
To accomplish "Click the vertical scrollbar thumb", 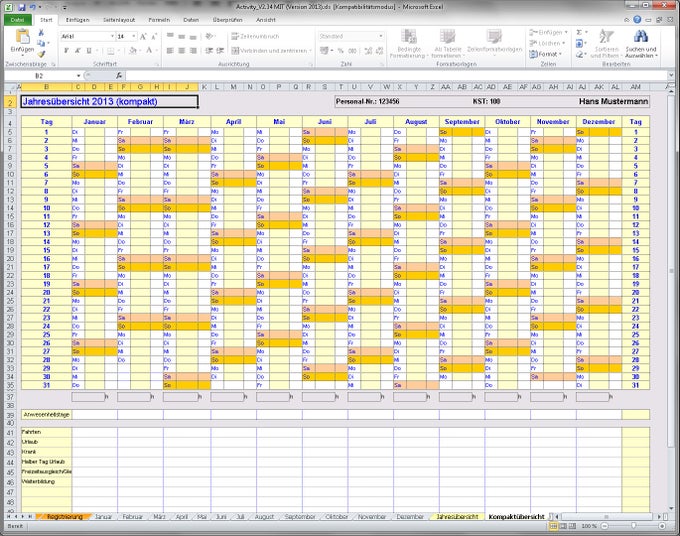I will 671,270.
